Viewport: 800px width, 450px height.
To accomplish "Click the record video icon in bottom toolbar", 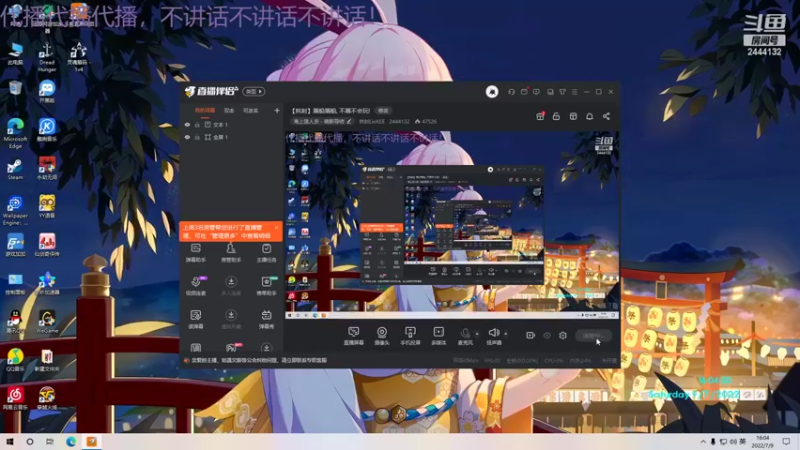I will pyautogui.click(x=530, y=336).
